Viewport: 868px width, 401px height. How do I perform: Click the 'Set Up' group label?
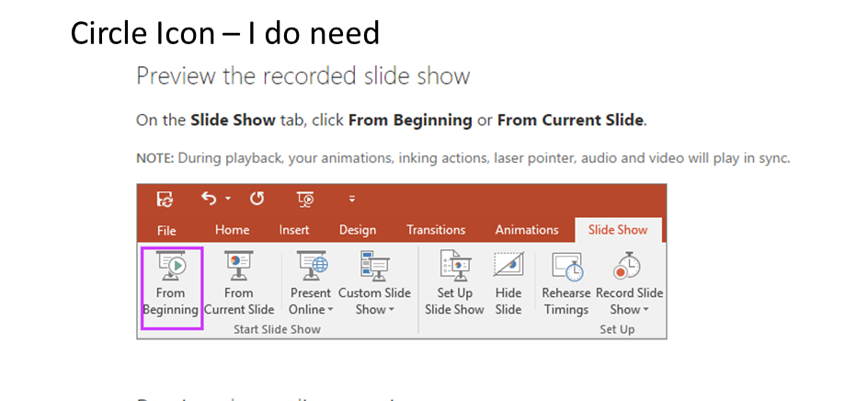pyautogui.click(x=617, y=329)
